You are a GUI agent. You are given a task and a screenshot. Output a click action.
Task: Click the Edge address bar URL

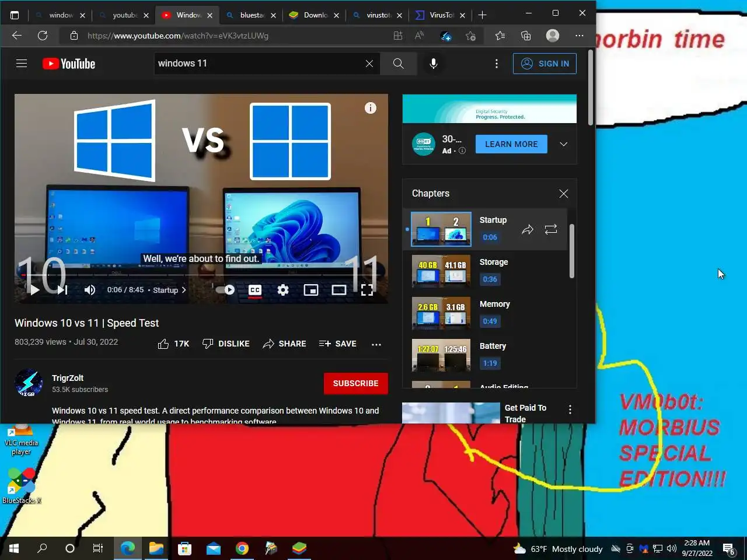[178, 36]
